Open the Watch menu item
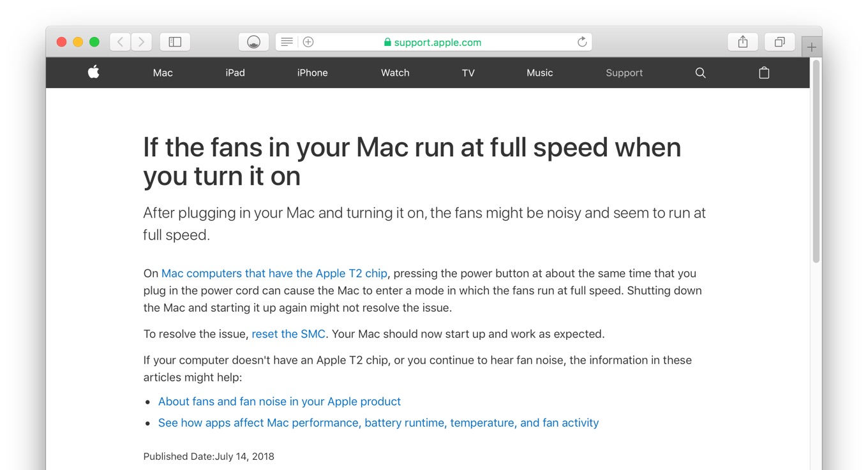Image resolution: width=868 pixels, height=470 pixels. [x=395, y=73]
